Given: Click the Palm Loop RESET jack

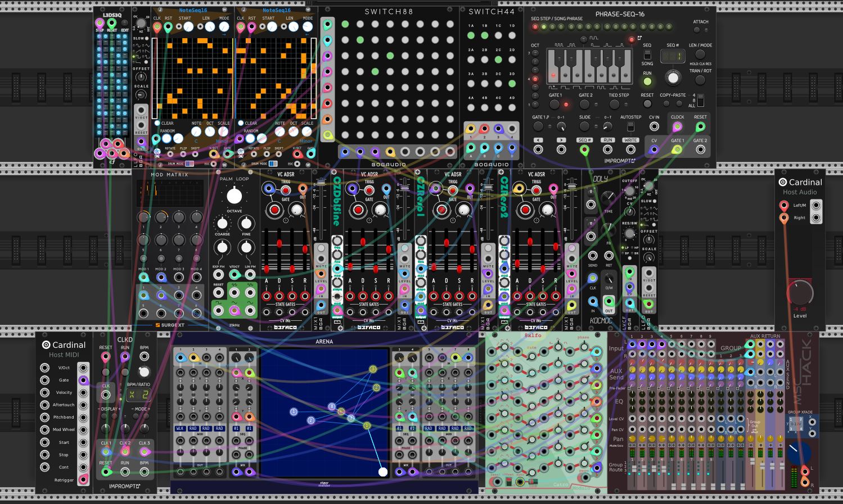Looking at the screenshot, I should point(218,293).
